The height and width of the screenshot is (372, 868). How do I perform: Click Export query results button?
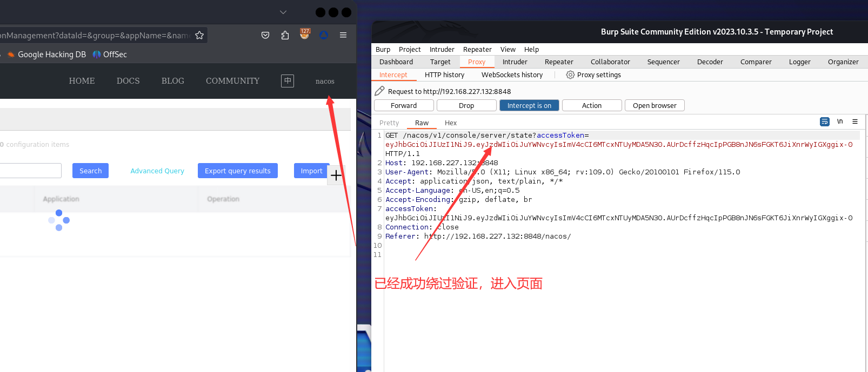point(238,171)
